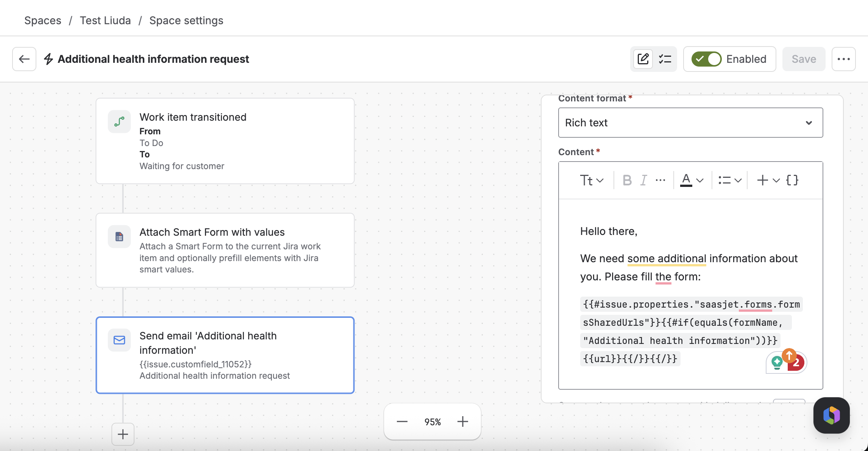
Task: Open Space settings breadcrumb
Action: tap(186, 20)
